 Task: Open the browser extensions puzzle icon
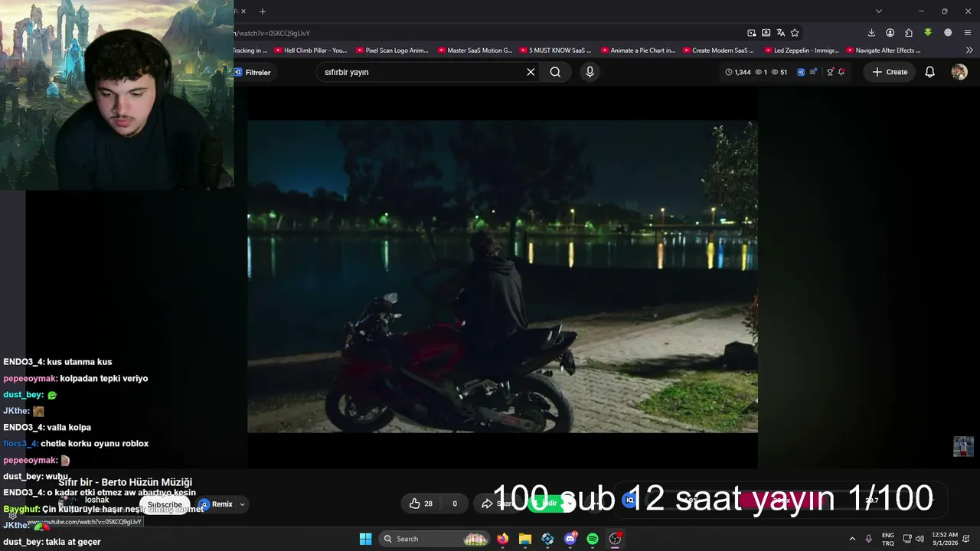tap(909, 33)
